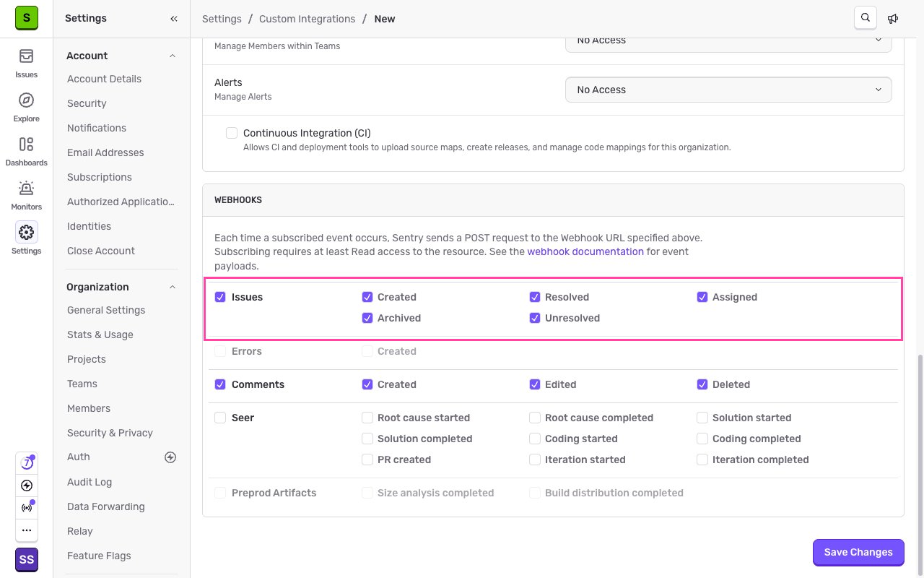Enable the Seer webhook checkbox

220,418
